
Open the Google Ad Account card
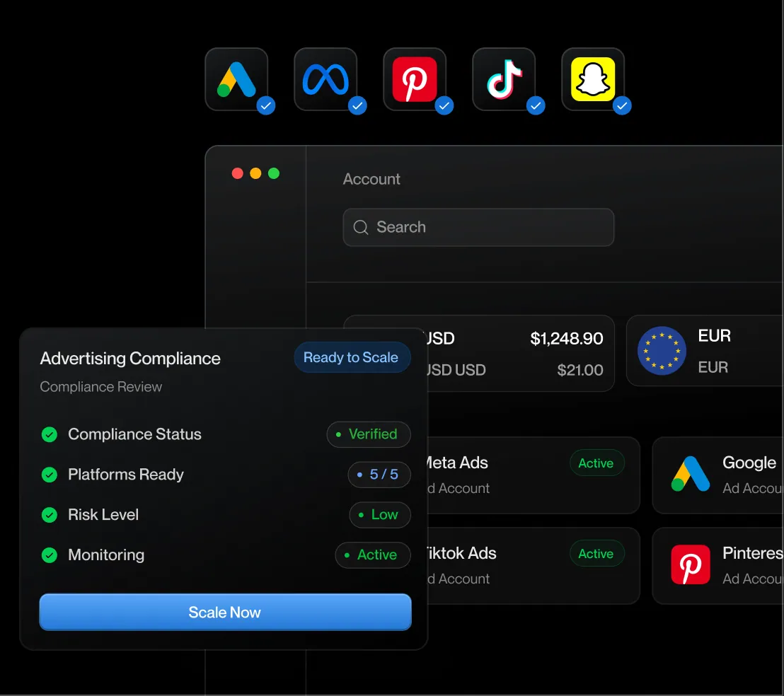tap(718, 475)
